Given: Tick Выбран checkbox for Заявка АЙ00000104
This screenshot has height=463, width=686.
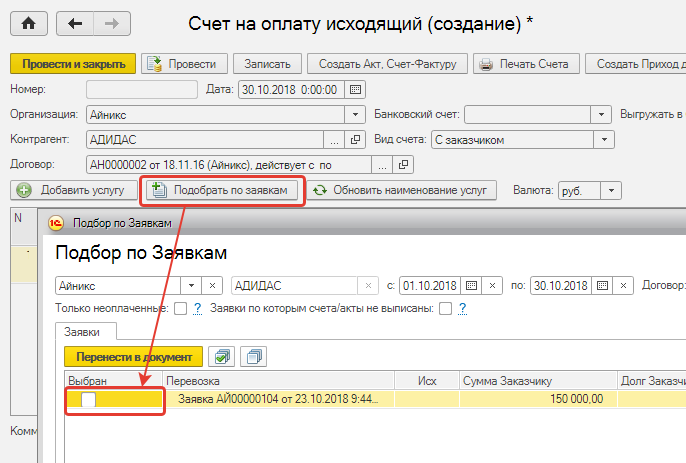Looking at the screenshot, I should pos(88,400).
